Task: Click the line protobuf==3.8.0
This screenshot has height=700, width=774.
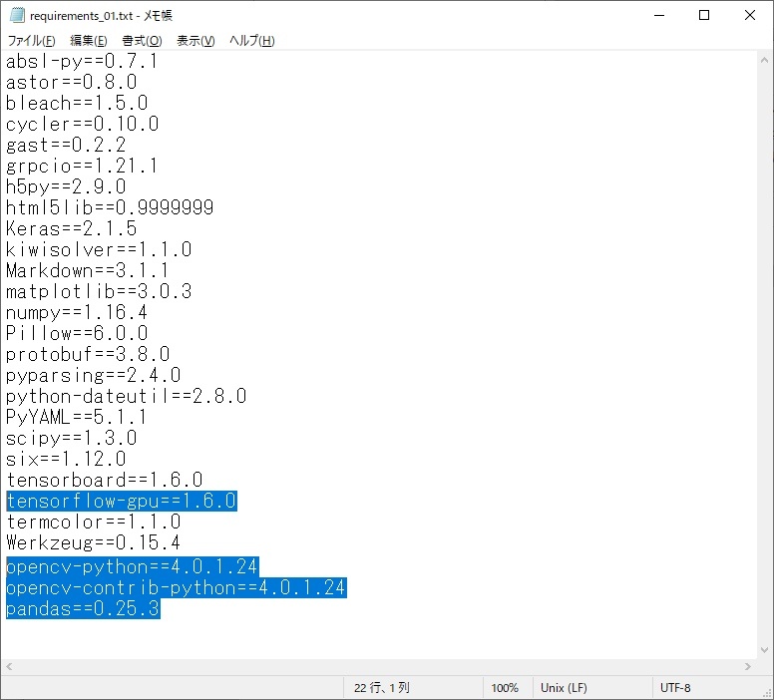Action: click(x=88, y=354)
